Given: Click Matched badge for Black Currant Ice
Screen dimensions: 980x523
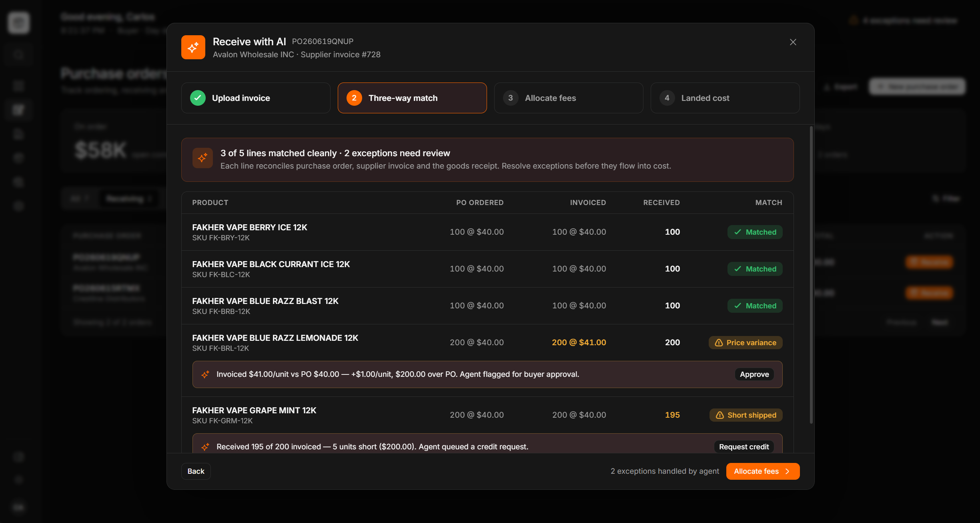Looking at the screenshot, I should coord(755,269).
